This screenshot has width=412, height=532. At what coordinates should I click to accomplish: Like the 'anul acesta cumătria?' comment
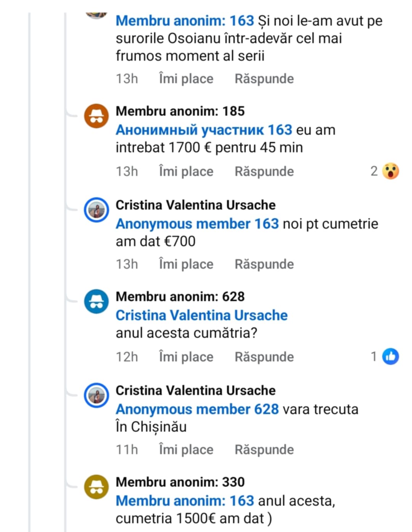(186, 357)
